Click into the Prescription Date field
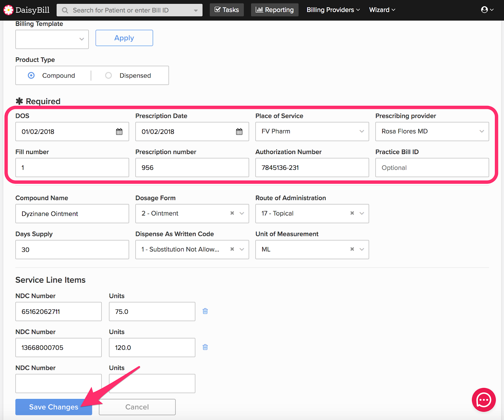504x420 pixels. coord(192,131)
